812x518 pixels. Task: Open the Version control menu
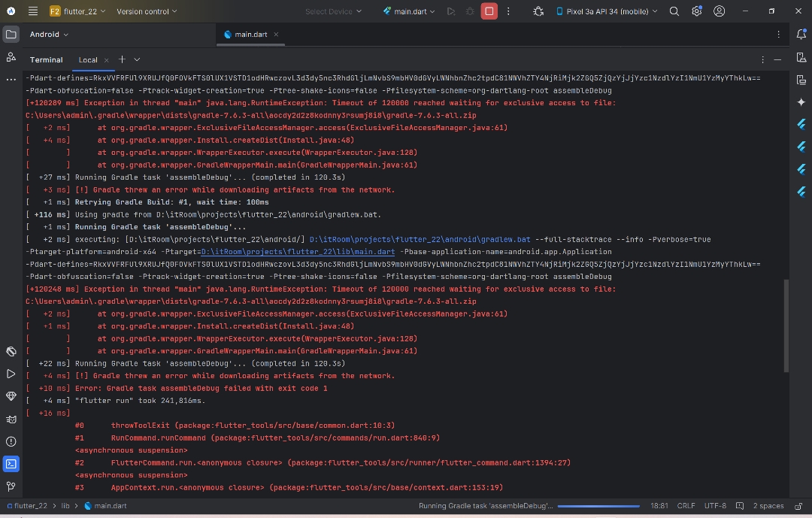(147, 11)
